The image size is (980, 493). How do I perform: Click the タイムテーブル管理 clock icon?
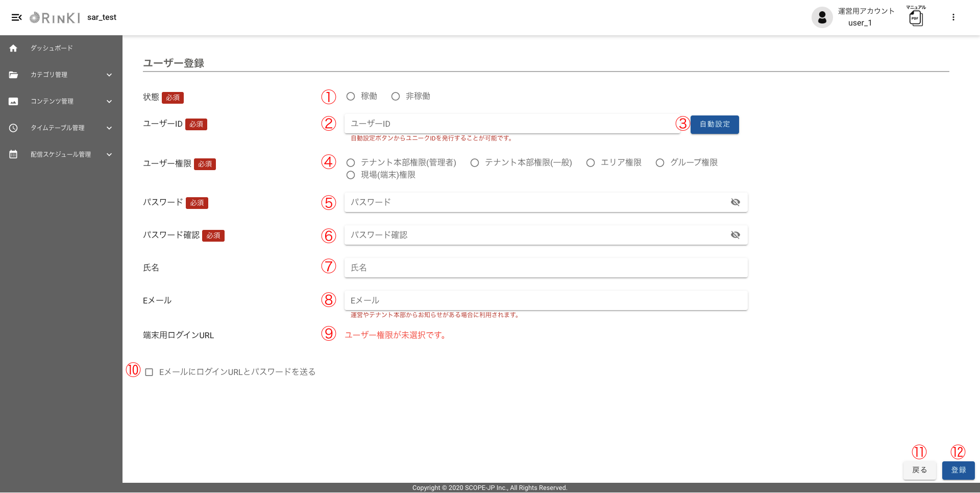(13, 128)
